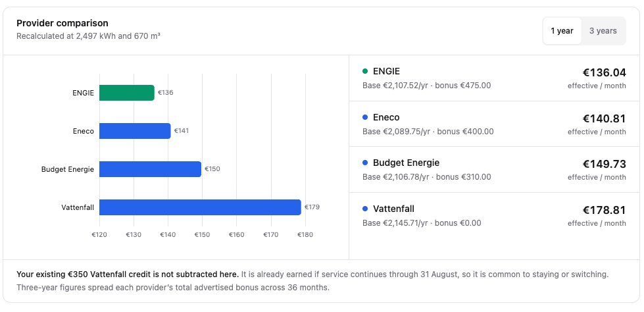Click the €180 x-axis tick label
The height and width of the screenshot is (312, 644).
305,235
